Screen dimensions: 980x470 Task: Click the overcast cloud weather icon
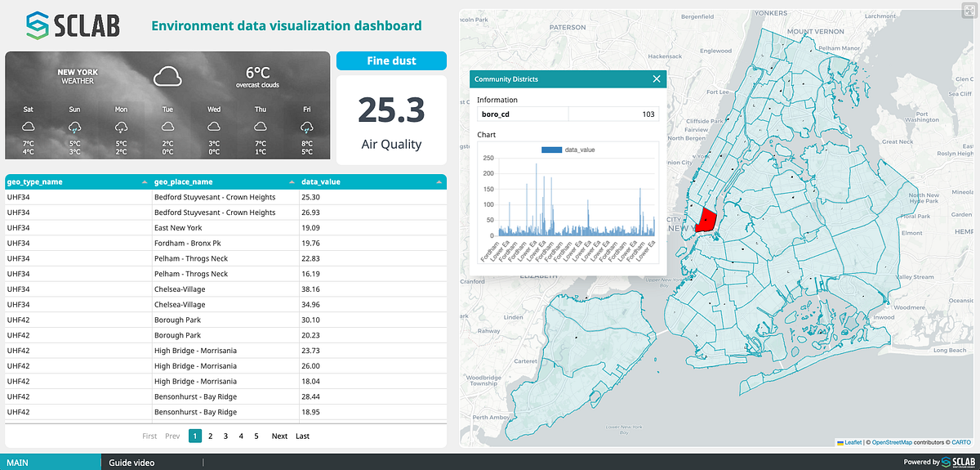tap(167, 77)
